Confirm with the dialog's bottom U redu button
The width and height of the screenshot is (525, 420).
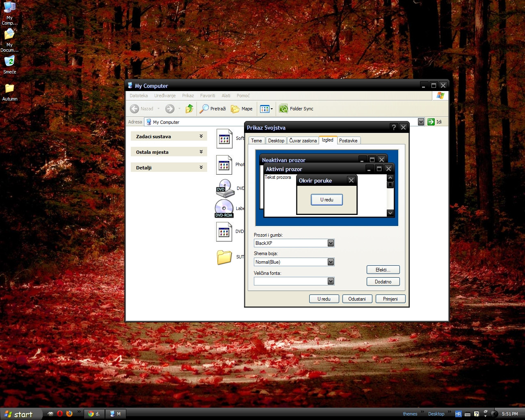(x=324, y=299)
